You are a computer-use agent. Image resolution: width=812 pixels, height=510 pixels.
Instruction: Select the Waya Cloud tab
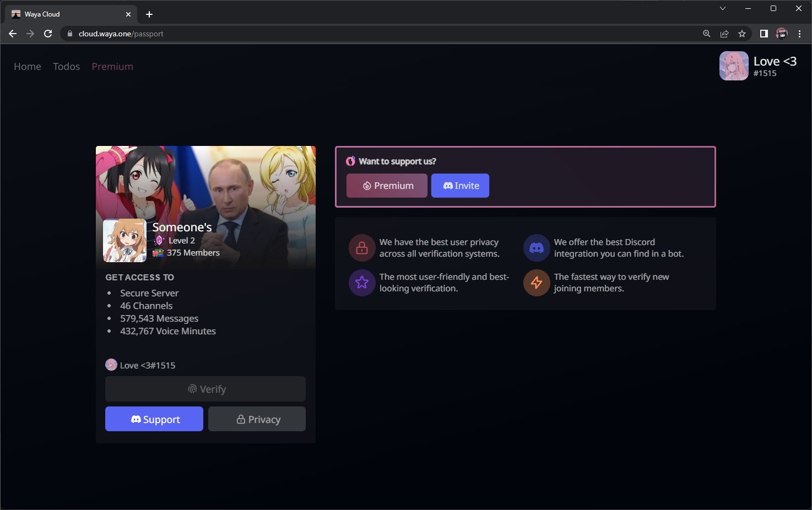coord(72,14)
